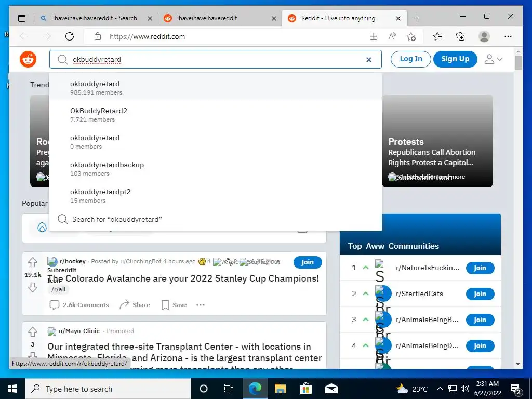Show hidden system tray icons
Screen dimensions: 532x399
coord(440,389)
